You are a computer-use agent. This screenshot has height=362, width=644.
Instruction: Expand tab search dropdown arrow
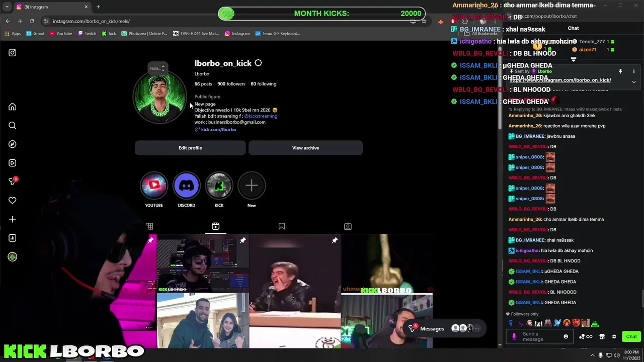(7, 7)
